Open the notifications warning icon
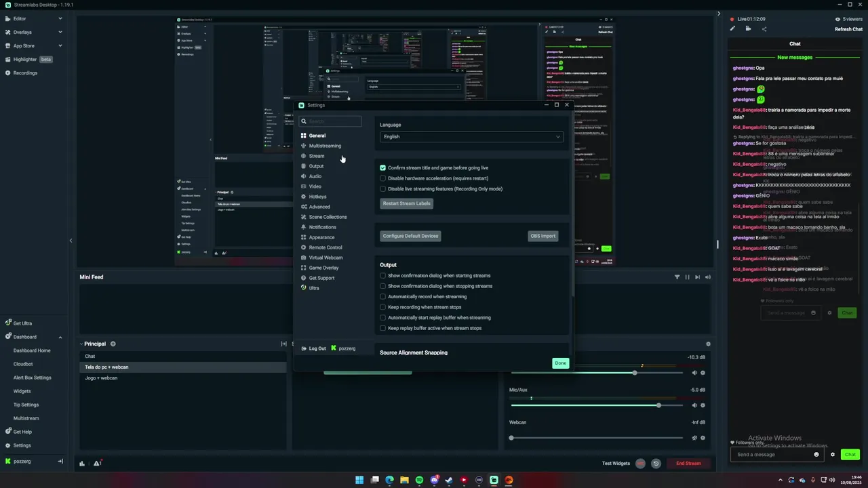The width and height of the screenshot is (868, 488). tap(98, 464)
